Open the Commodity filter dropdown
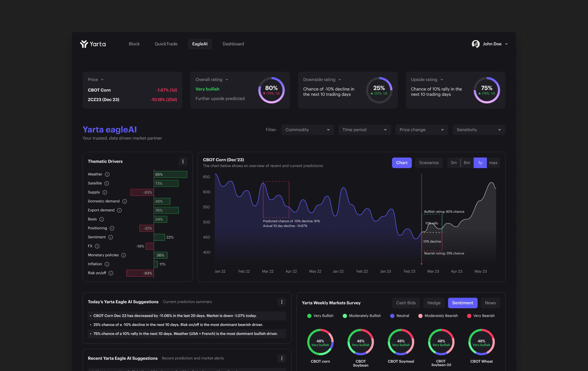The width and height of the screenshot is (588, 371). tap(307, 130)
